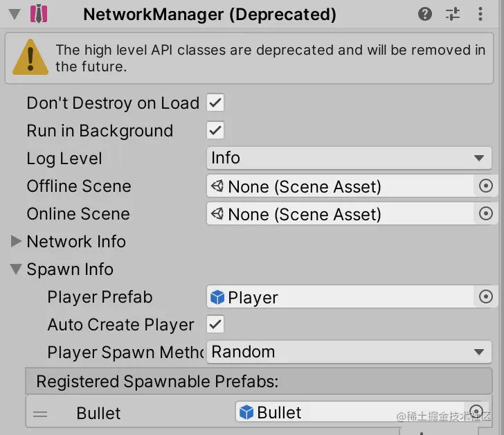Click the Online Scene label
The height and width of the screenshot is (435, 504).
78,214
